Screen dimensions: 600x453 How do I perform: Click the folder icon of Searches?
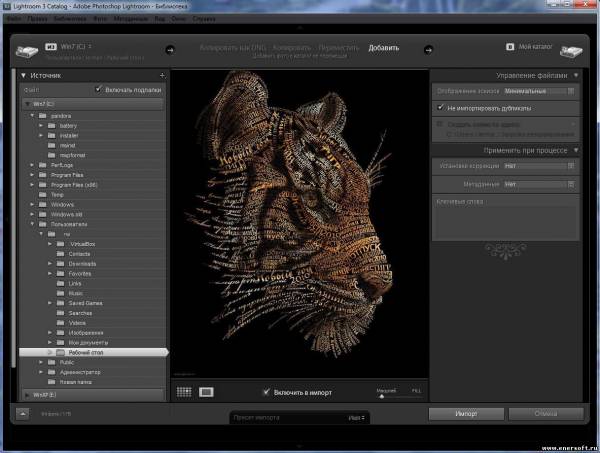pos(60,313)
